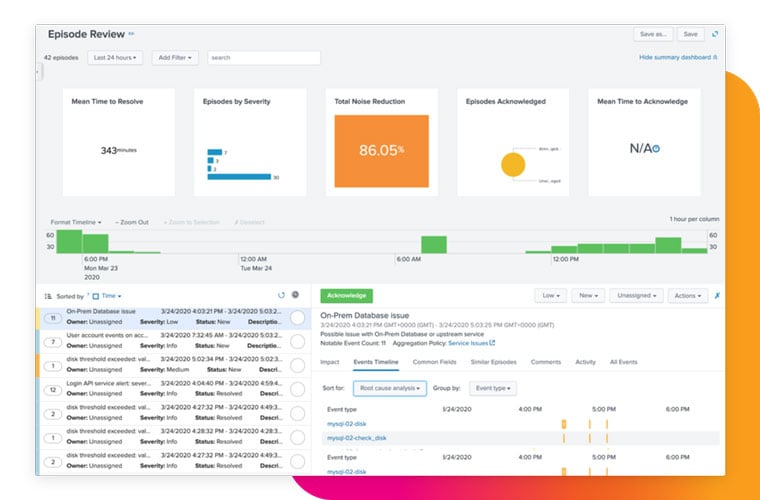760x500 pixels.
Task: Select the On-Prem Database issue episode circle
Action: tap(297, 318)
